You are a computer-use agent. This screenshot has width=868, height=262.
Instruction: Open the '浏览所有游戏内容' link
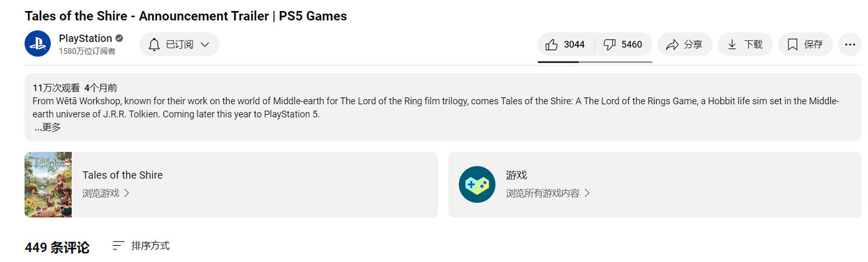click(x=547, y=193)
